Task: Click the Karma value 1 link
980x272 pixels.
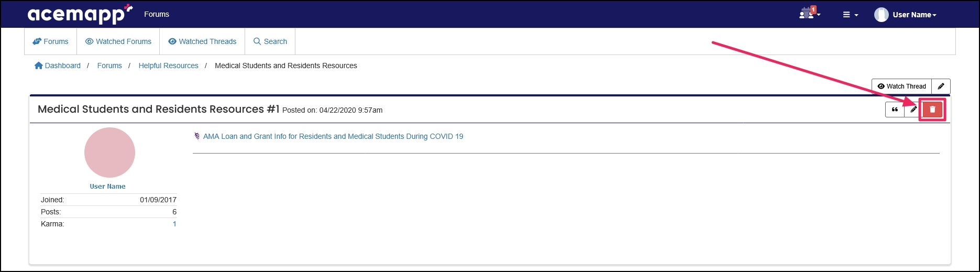Action: [x=174, y=224]
